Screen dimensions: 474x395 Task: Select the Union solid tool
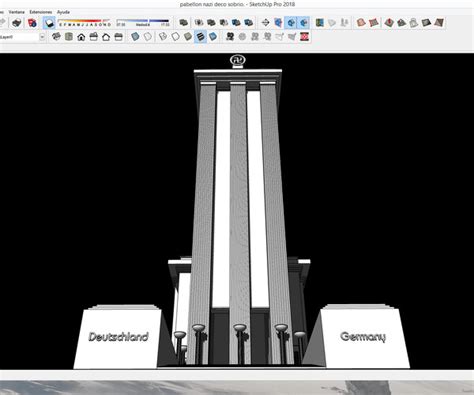click(211, 23)
